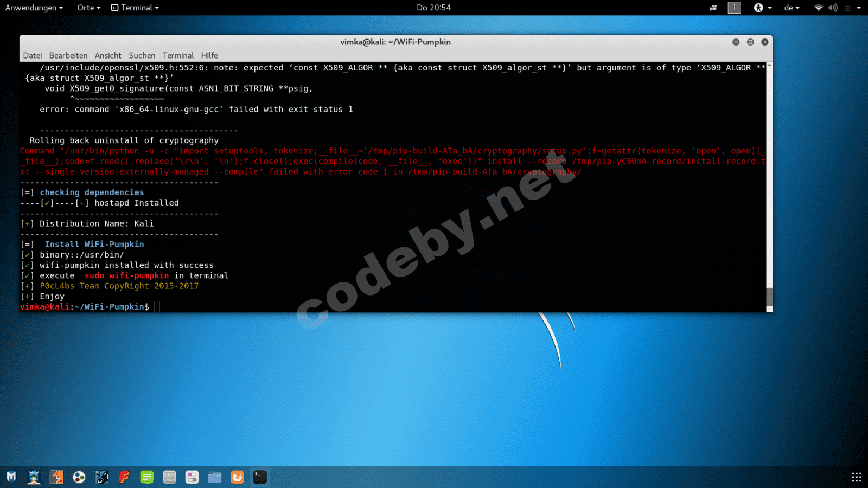Click terminal title vimka@kali: ~/WiFi-Pumpkin
Image resolution: width=868 pixels, height=488 pixels.
pos(395,42)
